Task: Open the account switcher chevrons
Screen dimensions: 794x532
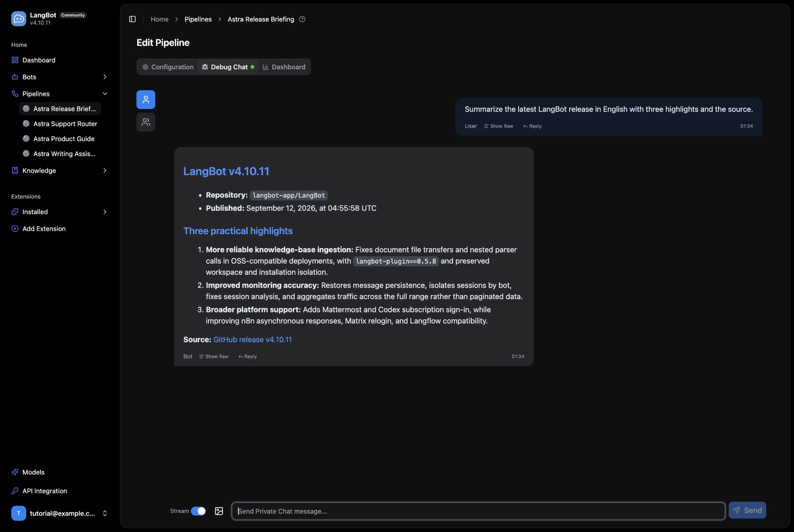Action: coord(105,513)
